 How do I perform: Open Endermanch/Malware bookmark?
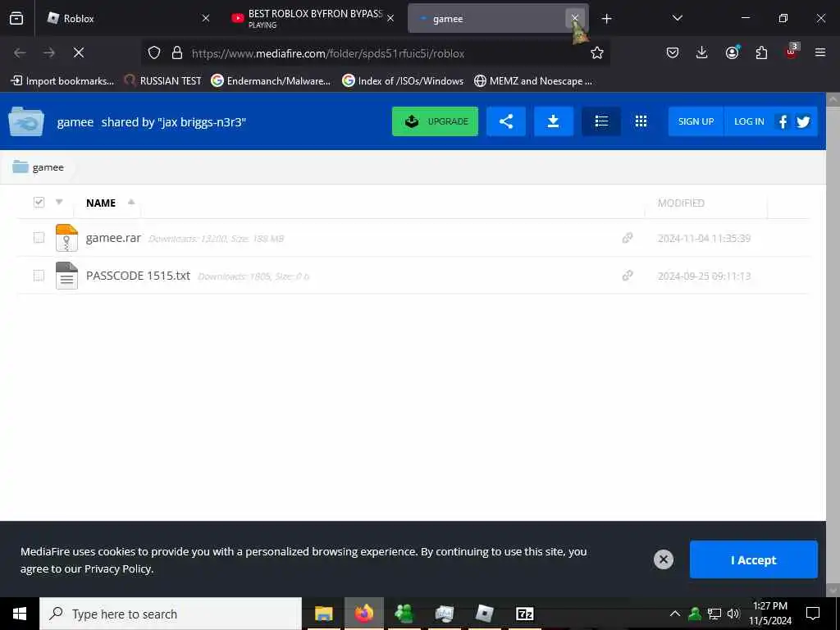click(271, 81)
